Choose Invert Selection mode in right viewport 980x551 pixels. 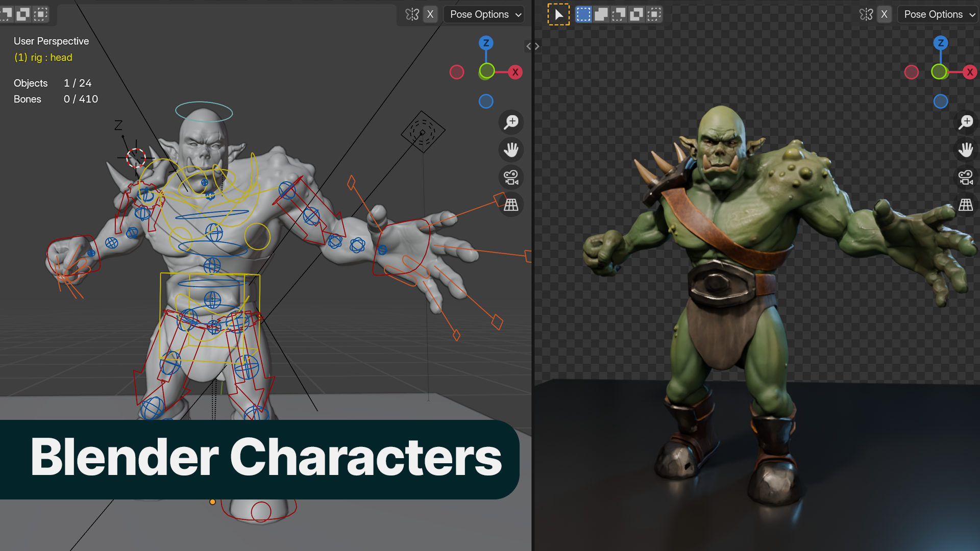tap(636, 14)
